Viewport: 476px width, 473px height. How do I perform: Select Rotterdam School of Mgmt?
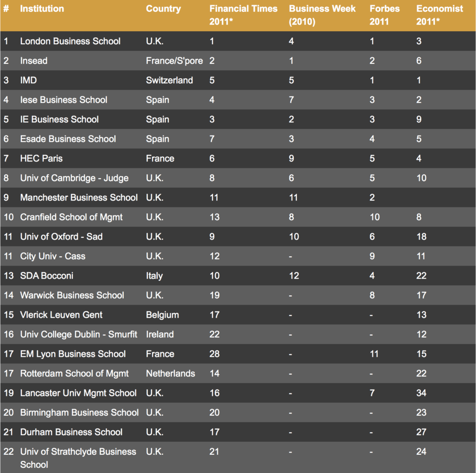[74, 373]
